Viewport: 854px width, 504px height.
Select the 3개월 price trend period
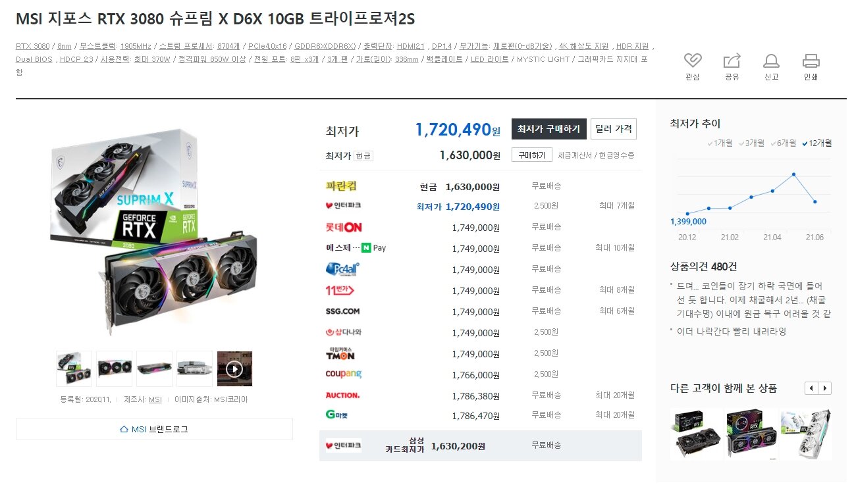point(751,143)
